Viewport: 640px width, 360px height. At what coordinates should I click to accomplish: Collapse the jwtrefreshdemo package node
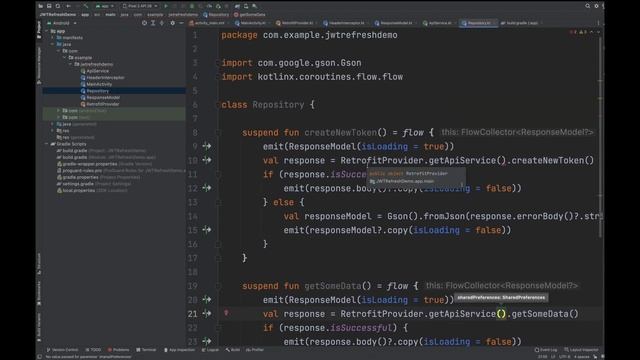[70, 64]
